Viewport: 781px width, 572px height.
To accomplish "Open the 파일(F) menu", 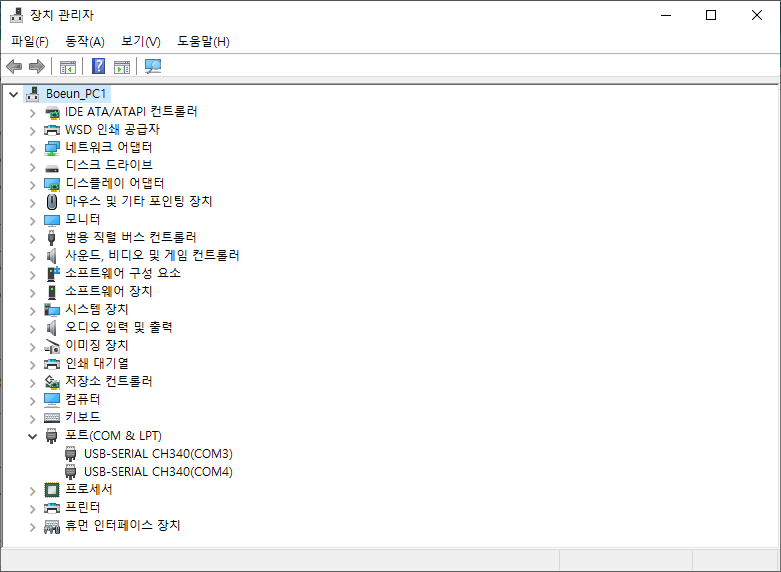I will click(30, 41).
